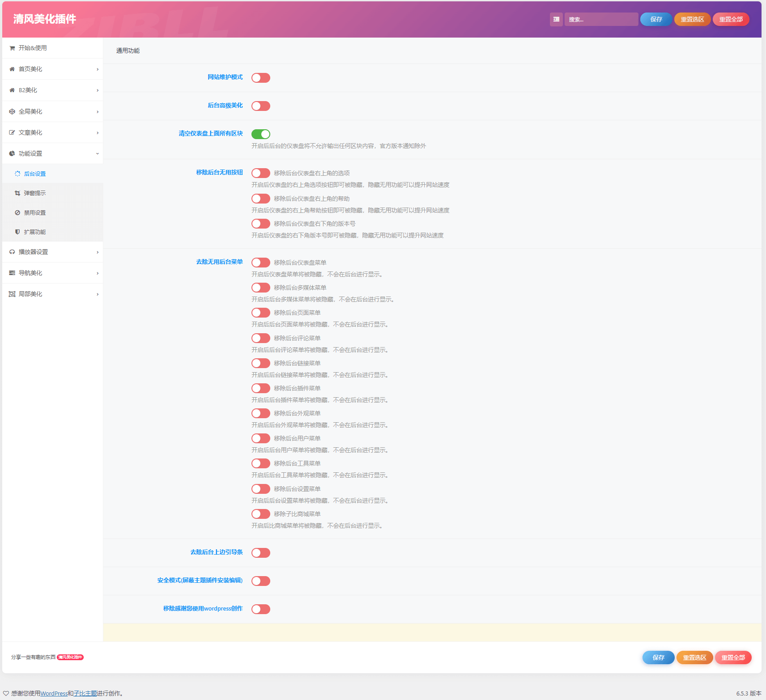The image size is (766, 700).
Task: Open the 子比主题 footer link
Action: click(85, 694)
